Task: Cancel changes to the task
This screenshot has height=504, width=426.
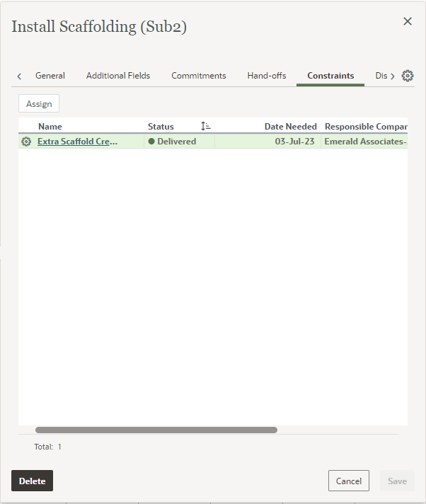Action: [x=349, y=481]
